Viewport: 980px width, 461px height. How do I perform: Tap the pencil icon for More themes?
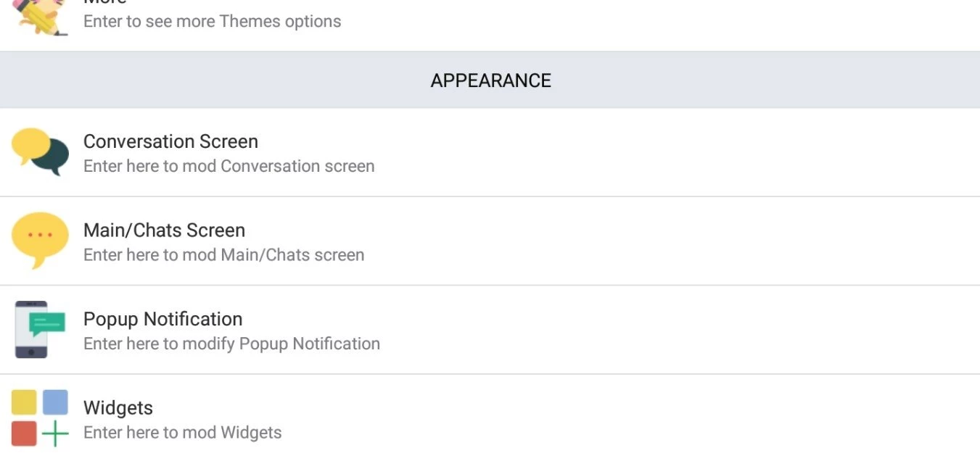[x=40, y=17]
